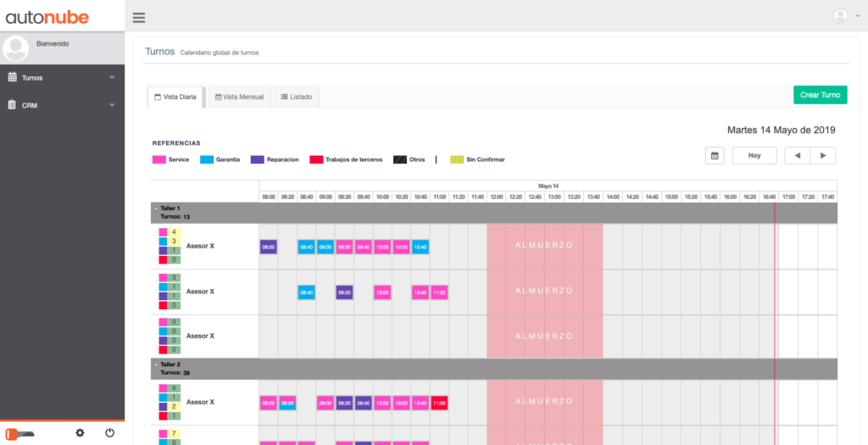The image size is (868, 445).
Task: Click the Sin Confirmar yellow-green swatch
Action: pos(457,159)
